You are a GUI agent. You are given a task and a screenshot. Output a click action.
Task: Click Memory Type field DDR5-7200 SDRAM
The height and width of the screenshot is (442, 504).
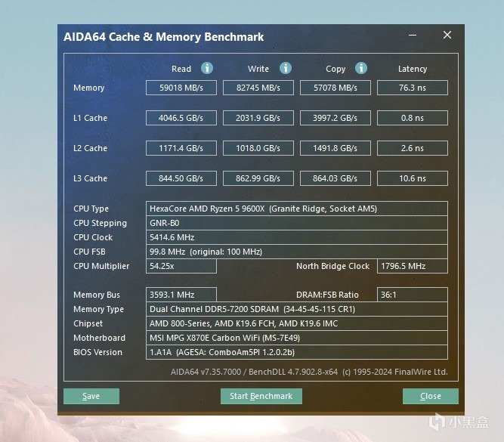click(297, 309)
